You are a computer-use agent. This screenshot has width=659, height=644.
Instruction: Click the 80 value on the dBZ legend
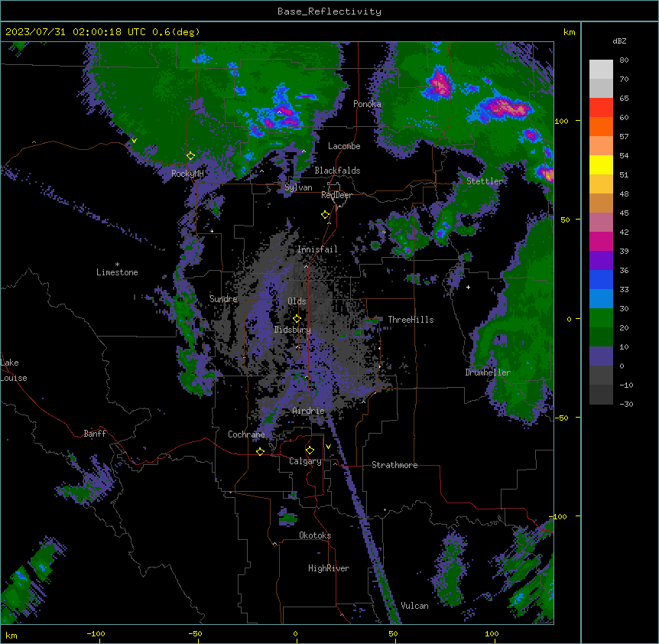[624, 60]
